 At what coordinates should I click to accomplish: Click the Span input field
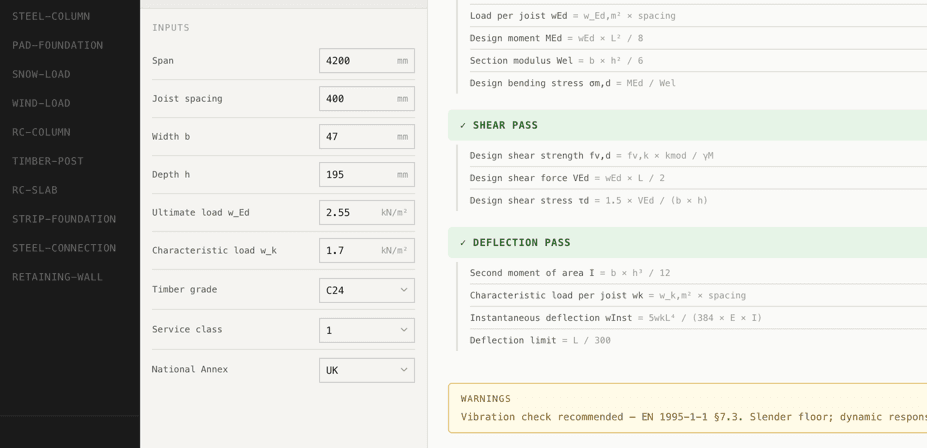pos(367,60)
